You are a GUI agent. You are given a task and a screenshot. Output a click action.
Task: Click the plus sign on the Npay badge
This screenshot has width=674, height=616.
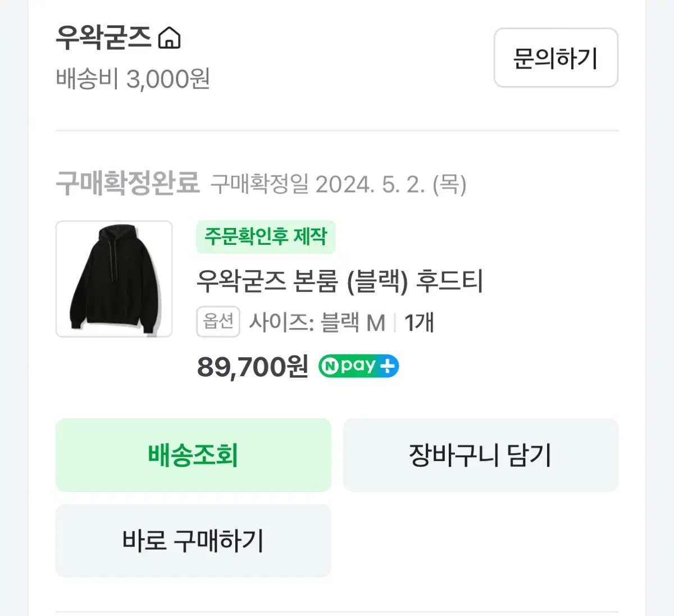(x=389, y=366)
